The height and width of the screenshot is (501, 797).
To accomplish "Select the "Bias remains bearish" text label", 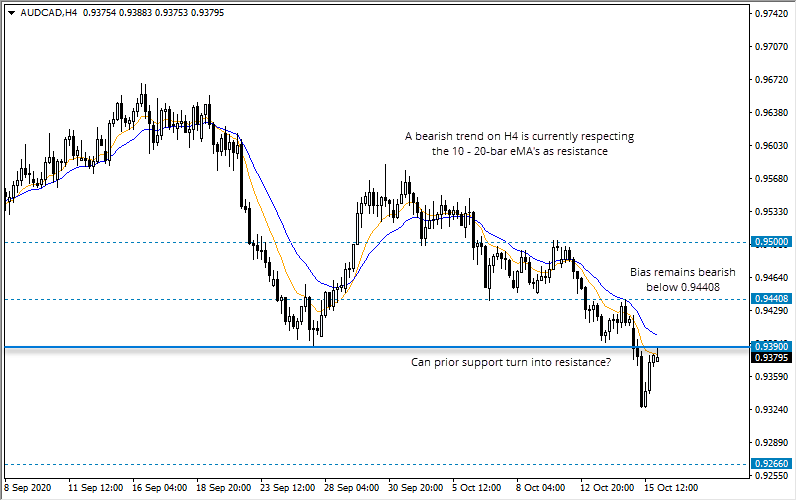I will click(682, 279).
